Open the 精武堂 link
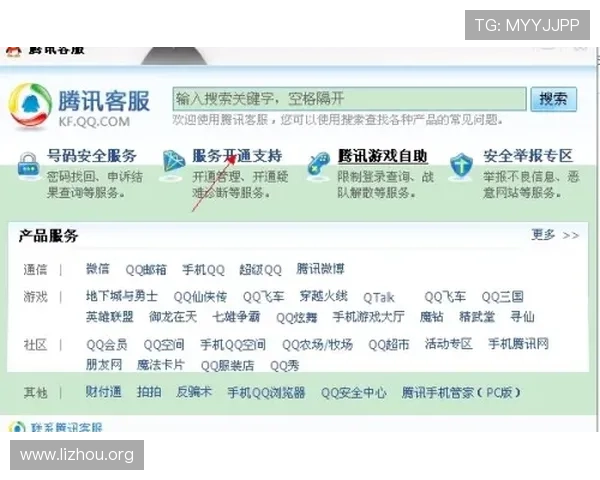 477,317
